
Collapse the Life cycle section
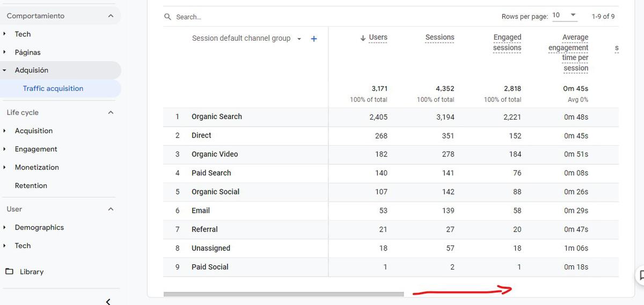coord(111,113)
